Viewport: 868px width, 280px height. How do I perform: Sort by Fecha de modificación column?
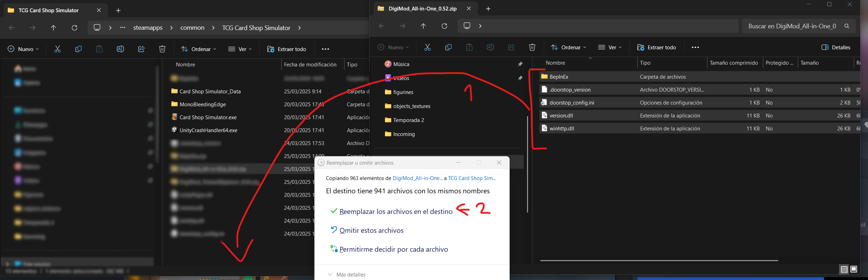click(310, 65)
